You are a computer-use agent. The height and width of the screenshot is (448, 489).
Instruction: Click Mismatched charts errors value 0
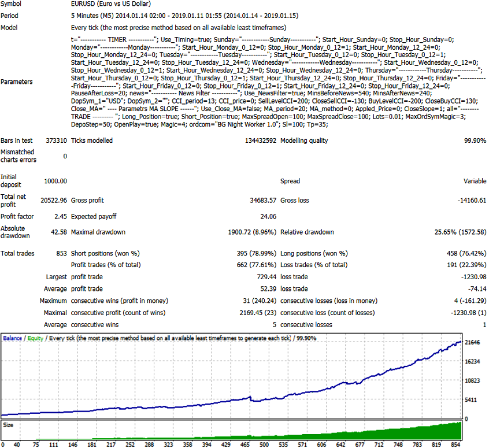(x=65, y=156)
